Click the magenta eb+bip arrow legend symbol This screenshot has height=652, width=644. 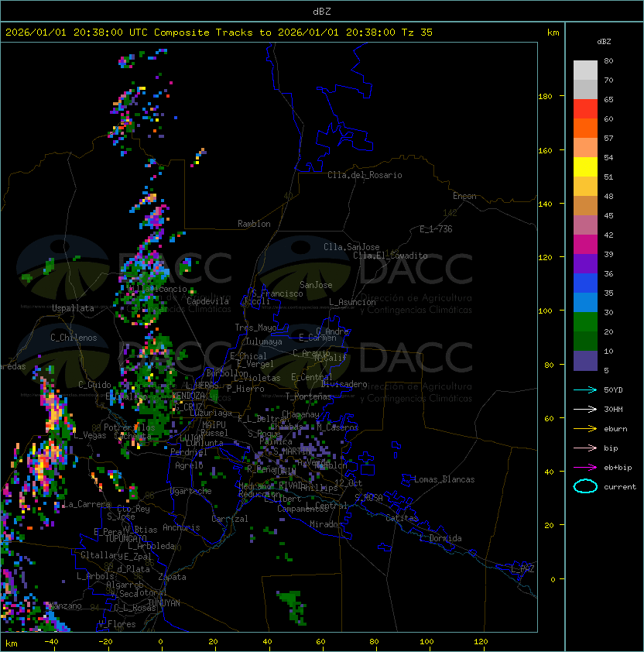pos(585,468)
